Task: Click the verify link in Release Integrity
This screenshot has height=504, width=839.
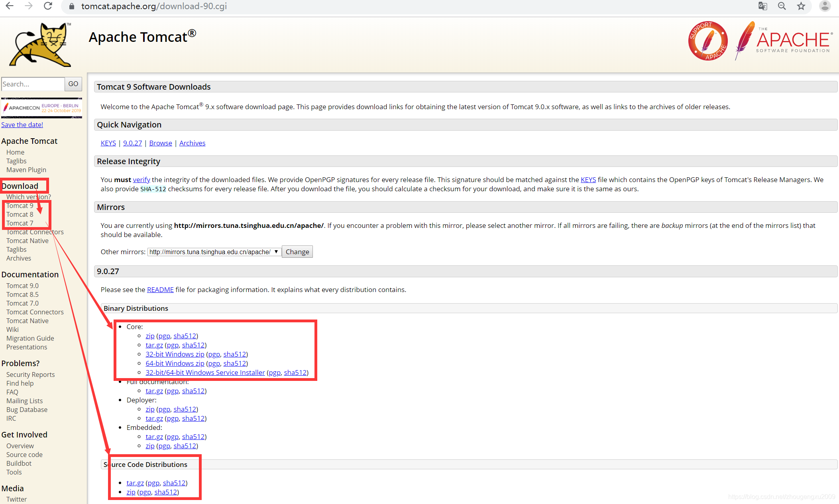Action: (141, 180)
